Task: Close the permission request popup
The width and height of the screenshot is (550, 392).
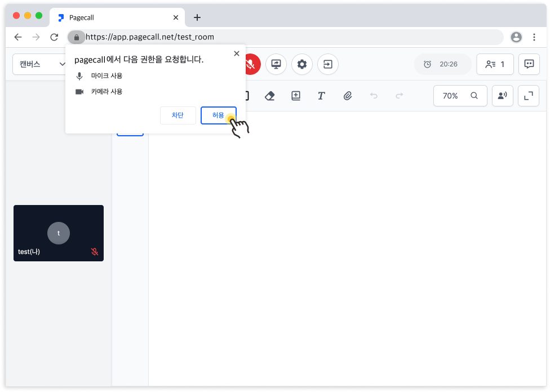Action: pyautogui.click(x=237, y=54)
